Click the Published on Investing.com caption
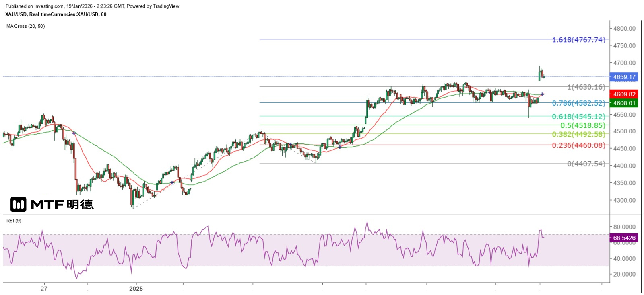Image resolution: width=644 pixels, height=295 pixels. [93, 6]
